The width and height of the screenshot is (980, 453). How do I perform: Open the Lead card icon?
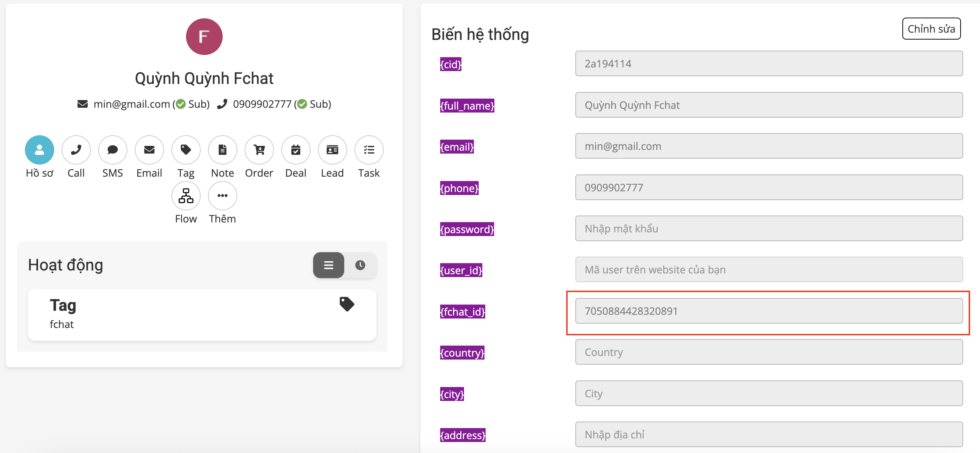(x=332, y=150)
